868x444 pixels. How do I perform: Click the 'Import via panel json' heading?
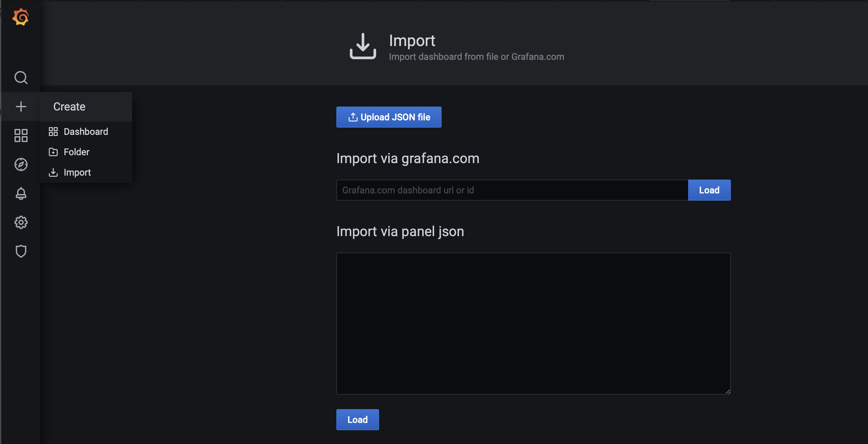point(400,232)
